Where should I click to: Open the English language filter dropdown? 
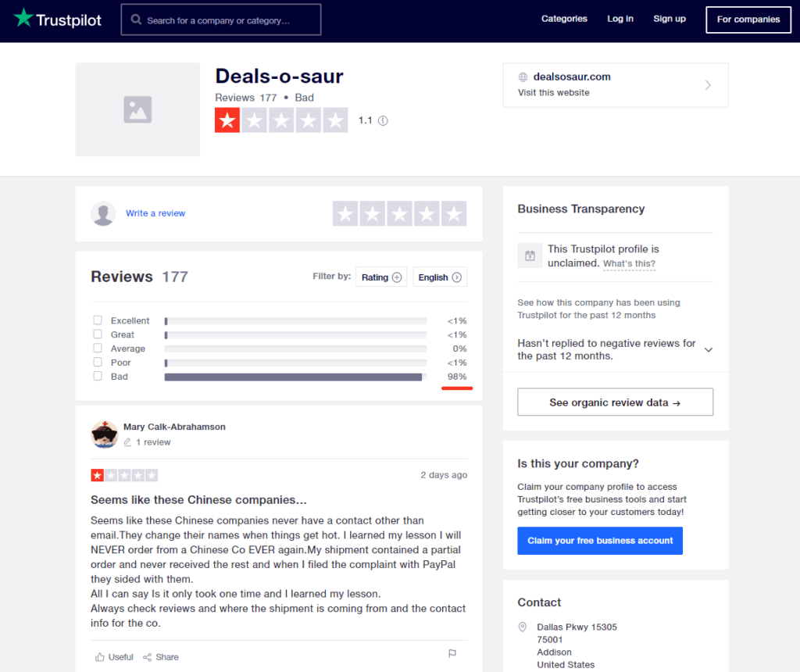click(x=440, y=277)
